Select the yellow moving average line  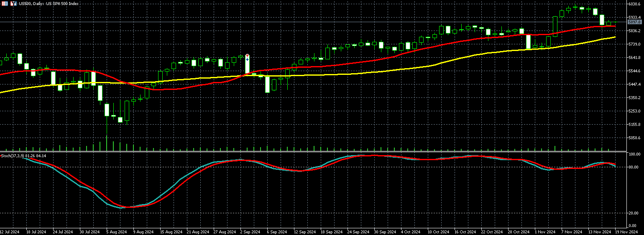376,72
